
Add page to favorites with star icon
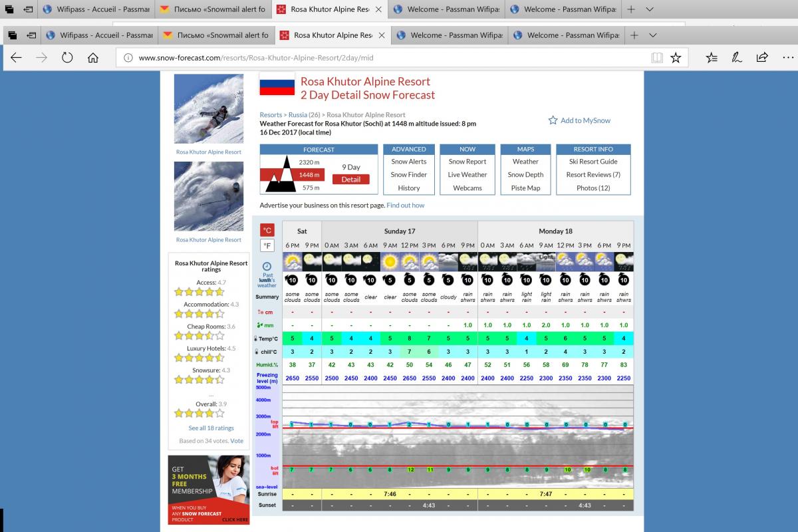point(676,58)
